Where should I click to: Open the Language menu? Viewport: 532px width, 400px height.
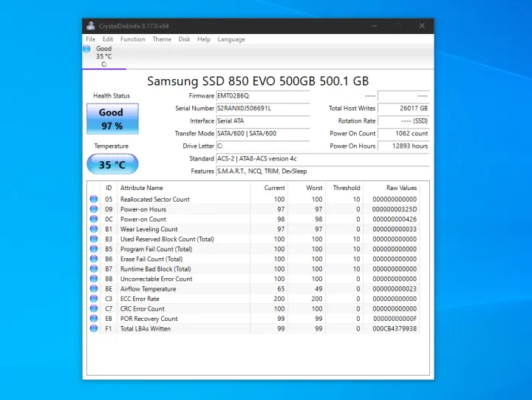231,39
